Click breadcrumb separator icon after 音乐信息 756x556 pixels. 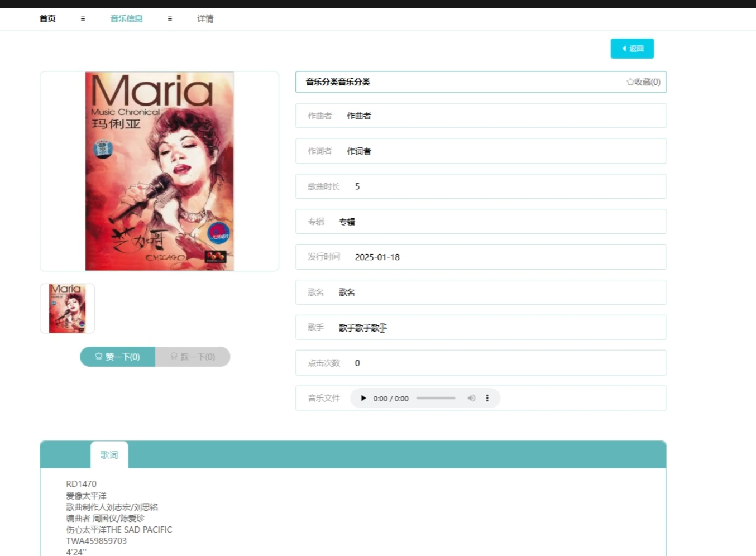[x=170, y=18]
